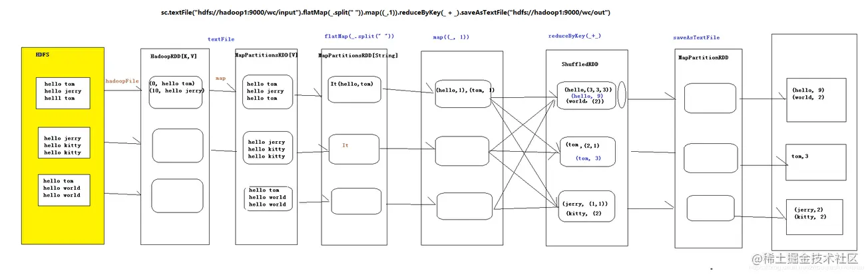Viewport: 868px width, 275px height.
Task: Click the MapPartitionRDD heading
Action: (703, 58)
